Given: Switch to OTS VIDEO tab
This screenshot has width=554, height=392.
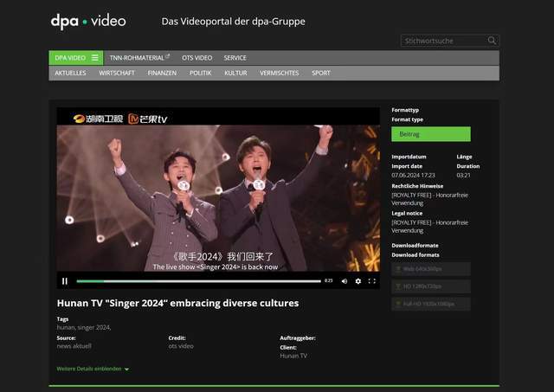Looking at the screenshot, I should coord(197,58).
